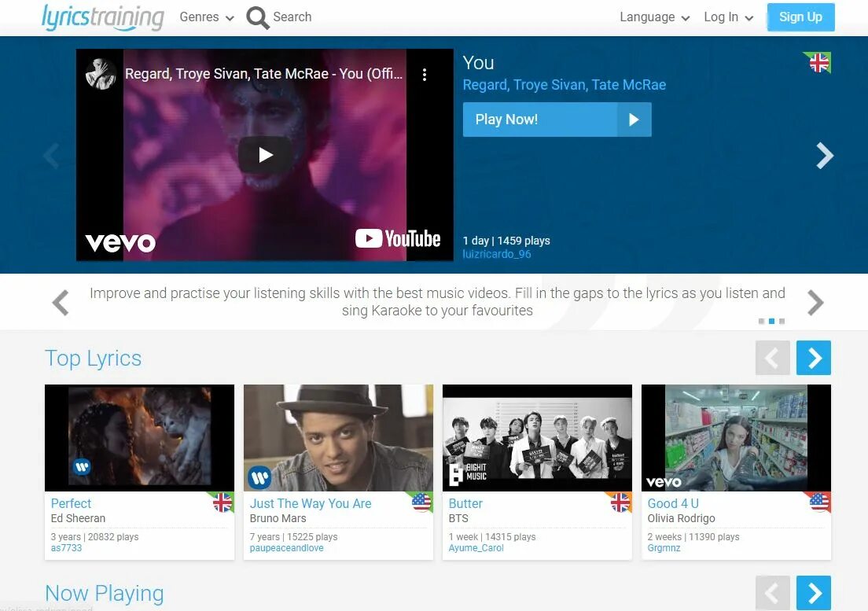
Task: Open user paupeaceandlove profile link
Action: coord(287,548)
